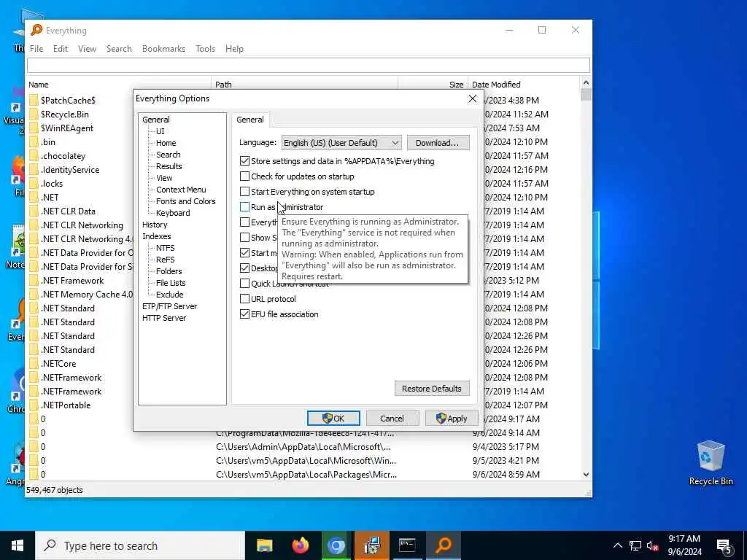Open the Search menu
Screen dimensions: 747x560
click(x=119, y=49)
